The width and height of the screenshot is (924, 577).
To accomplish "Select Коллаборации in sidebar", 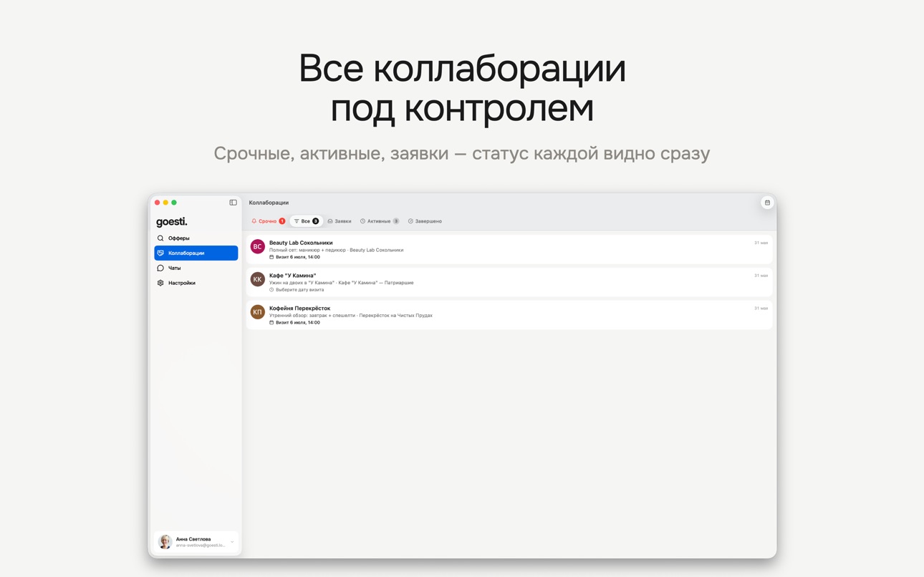I will pos(196,253).
